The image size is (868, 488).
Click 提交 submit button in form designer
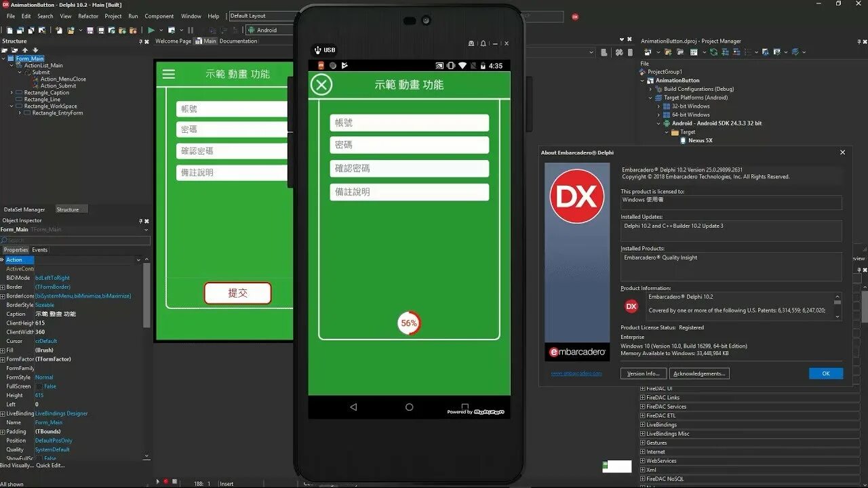pyautogui.click(x=238, y=293)
